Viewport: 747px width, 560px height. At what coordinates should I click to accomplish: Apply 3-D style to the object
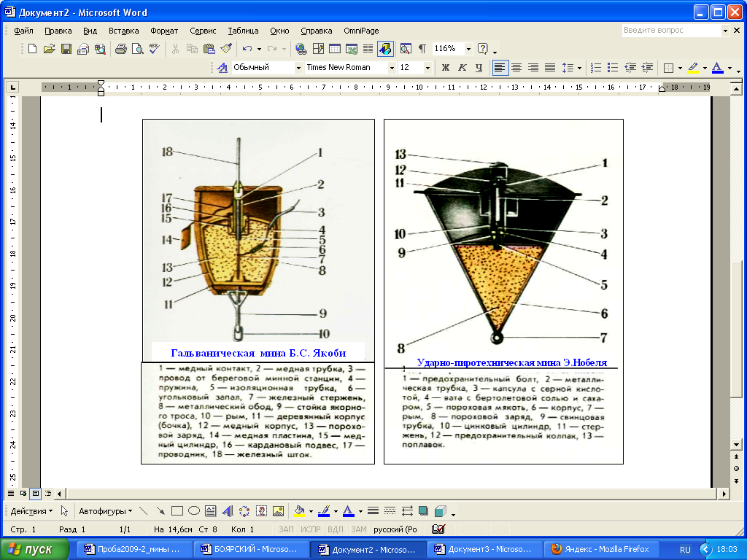coord(440,511)
